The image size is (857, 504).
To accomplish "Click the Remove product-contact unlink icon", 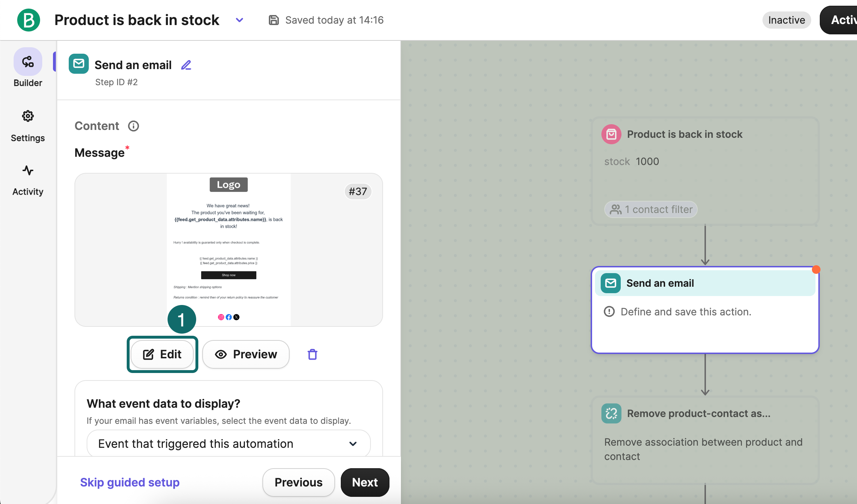I will (x=611, y=413).
